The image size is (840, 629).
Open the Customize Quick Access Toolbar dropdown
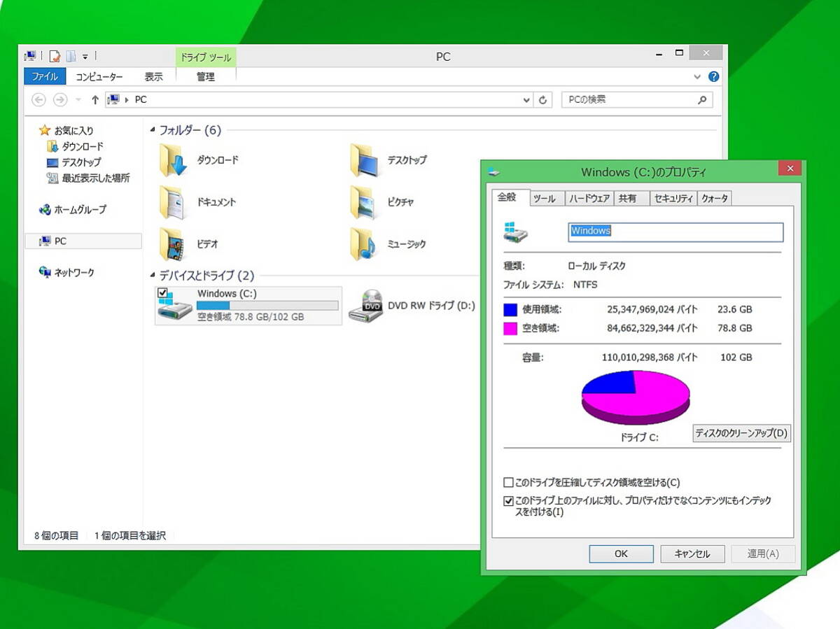point(85,56)
